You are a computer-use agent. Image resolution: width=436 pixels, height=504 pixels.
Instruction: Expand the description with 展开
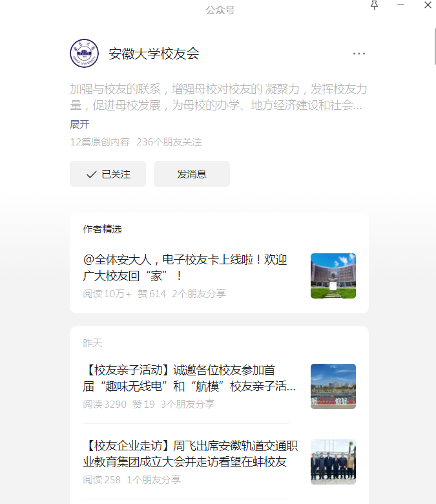tap(79, 125)
